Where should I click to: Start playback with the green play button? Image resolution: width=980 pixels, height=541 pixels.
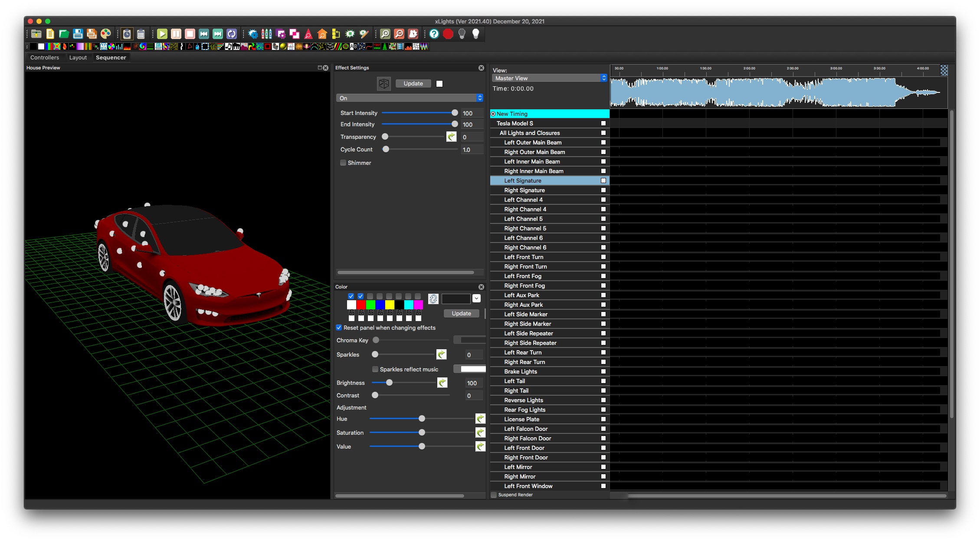point(162,34)
